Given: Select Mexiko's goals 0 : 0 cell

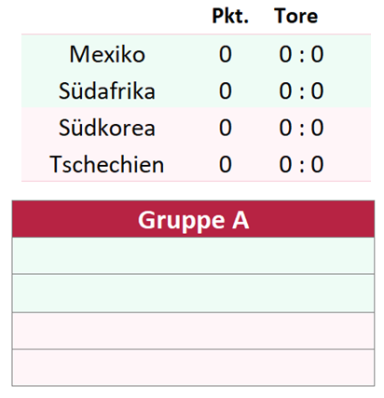Looking at the screenshot, I should pyautogui.click(x=301, y=54).
